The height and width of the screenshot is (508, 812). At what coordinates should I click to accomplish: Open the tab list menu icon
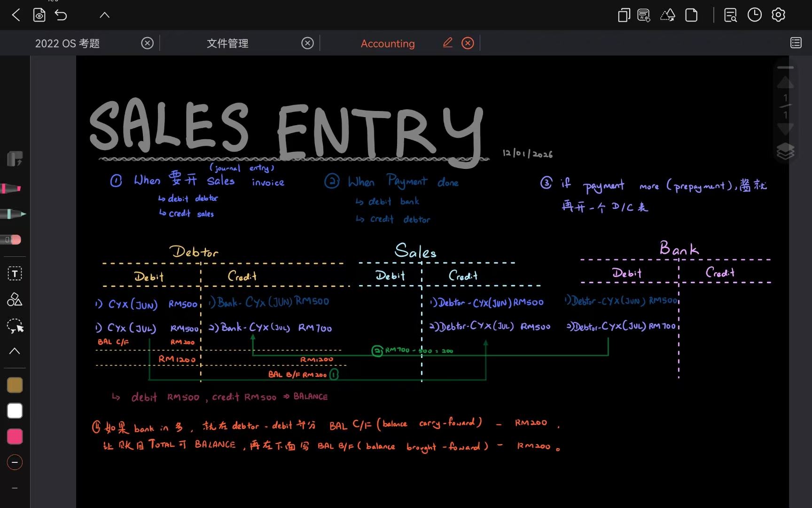(x=796, y=43)
